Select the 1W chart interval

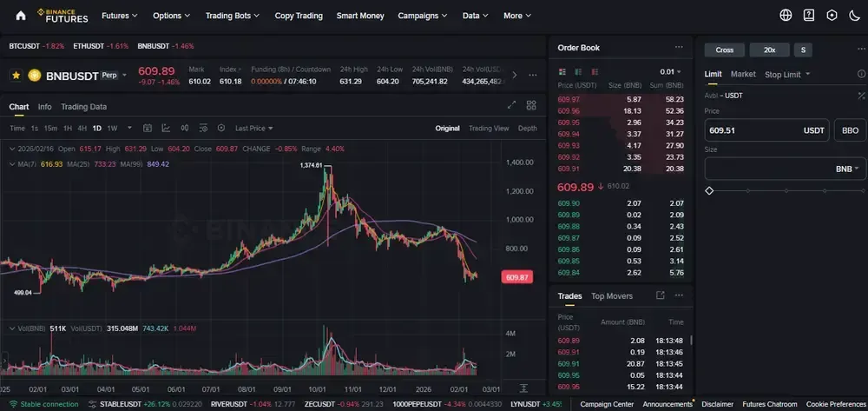tap(112, 128)
